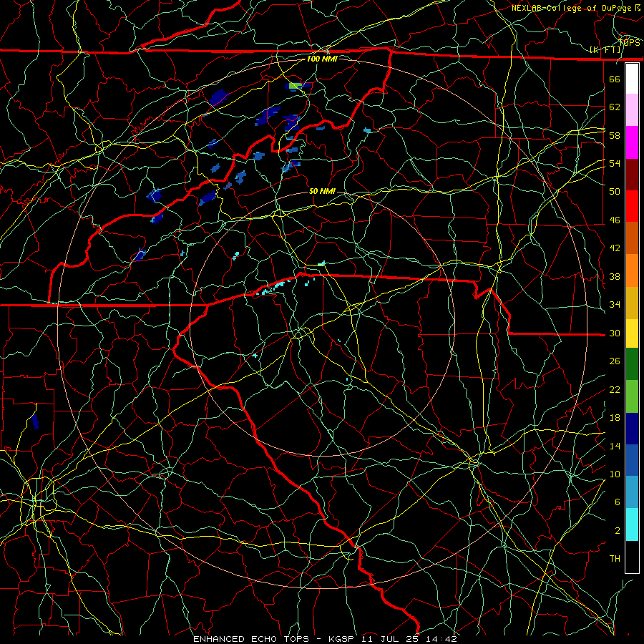
Task: Click the light pink 62 kft swatch
Action: 632,110
